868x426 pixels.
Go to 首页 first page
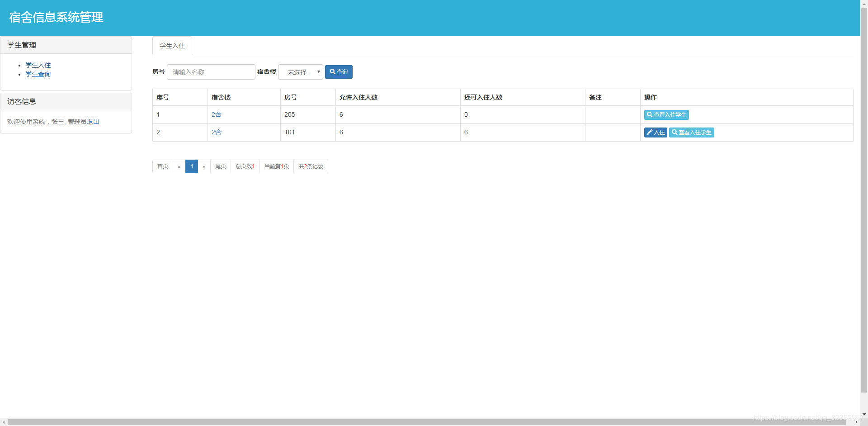[x=163, y=166]
